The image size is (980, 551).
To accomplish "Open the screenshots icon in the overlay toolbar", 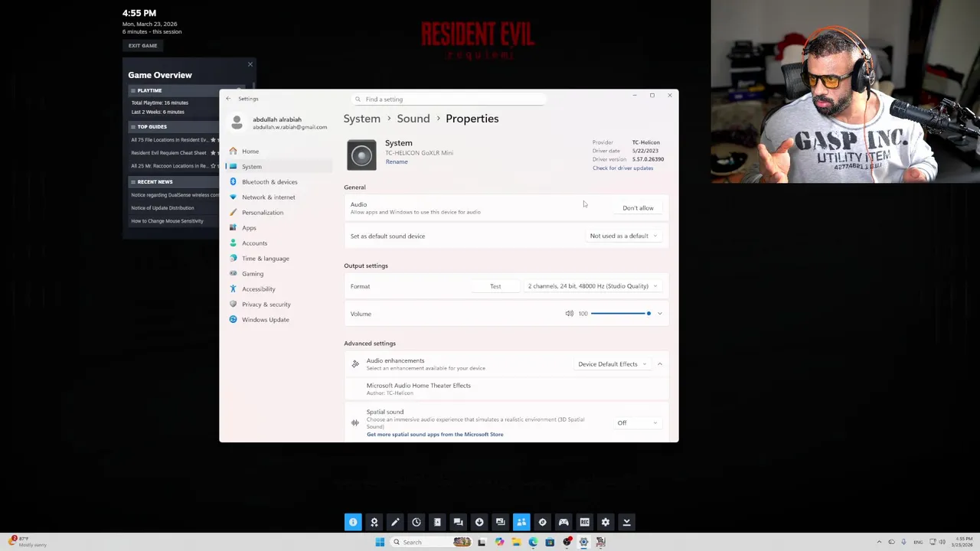I will 500,522.
